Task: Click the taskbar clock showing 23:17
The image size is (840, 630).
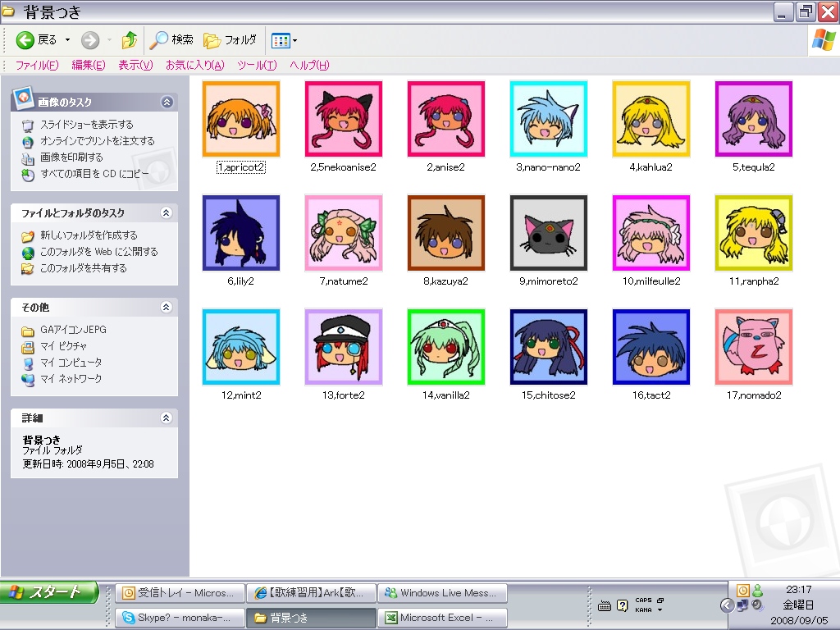Action: [x=798, y=589]
